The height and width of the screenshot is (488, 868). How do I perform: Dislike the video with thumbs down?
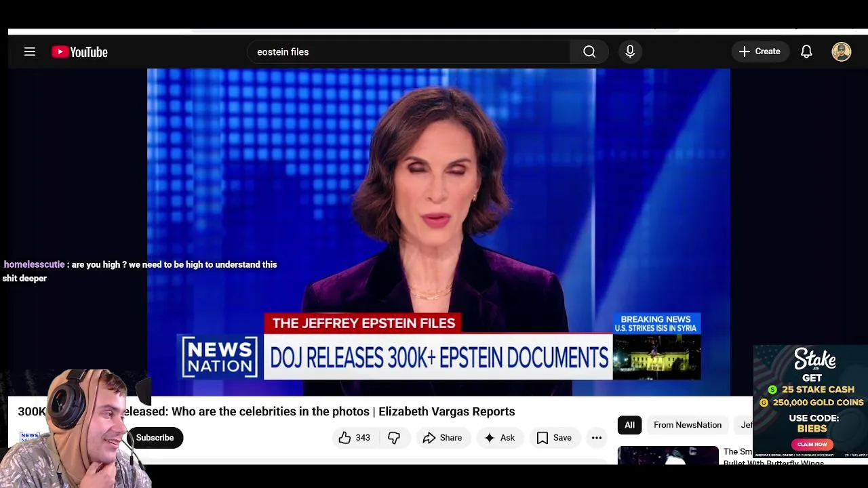point(394,438)
